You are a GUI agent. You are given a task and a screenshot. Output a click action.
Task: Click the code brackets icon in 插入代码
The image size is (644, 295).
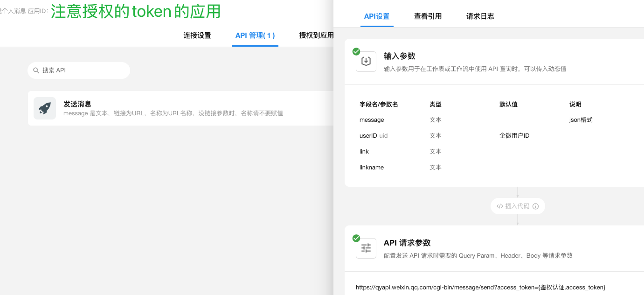pos(499,206)
